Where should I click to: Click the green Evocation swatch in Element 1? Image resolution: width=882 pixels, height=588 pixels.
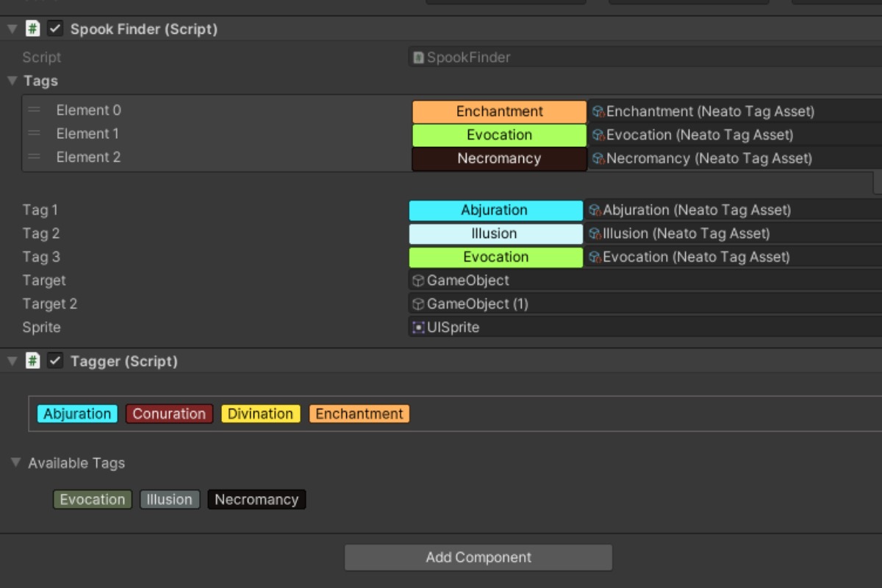click(x=499, y=135)
